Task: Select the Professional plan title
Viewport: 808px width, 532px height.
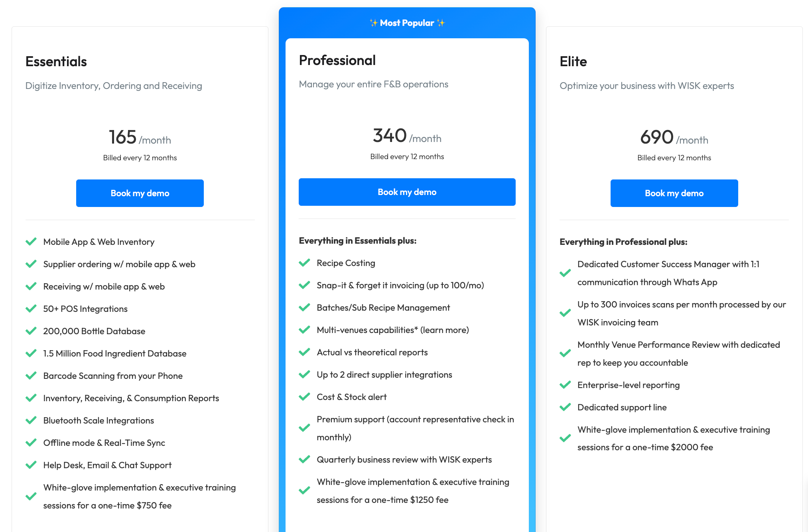Action: [337, 60]
